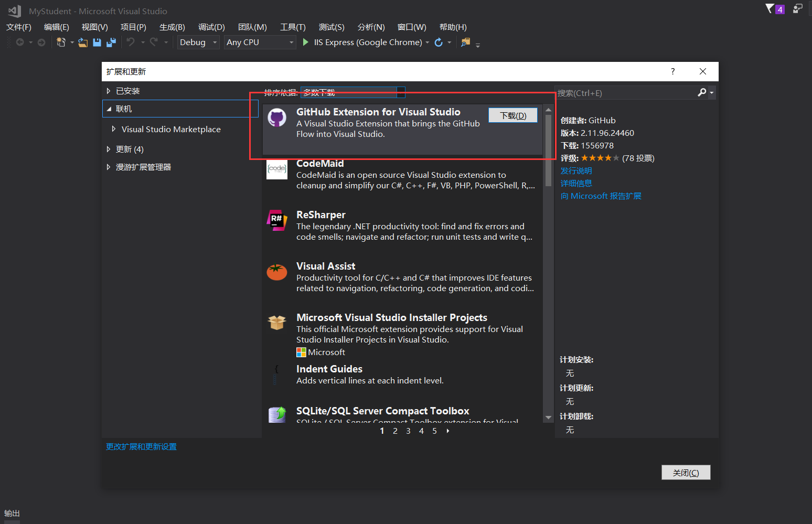Expand the Visual Studio Marketplace node
The width and height of the screenshot is (812, 524).
(x=114, y=129)
